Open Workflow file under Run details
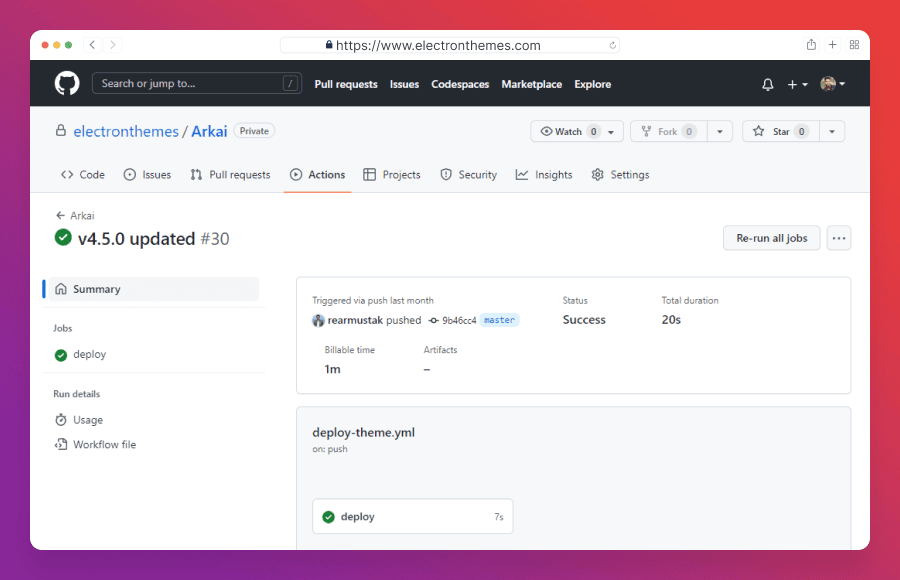900x580 pixels. coord(95,444)
